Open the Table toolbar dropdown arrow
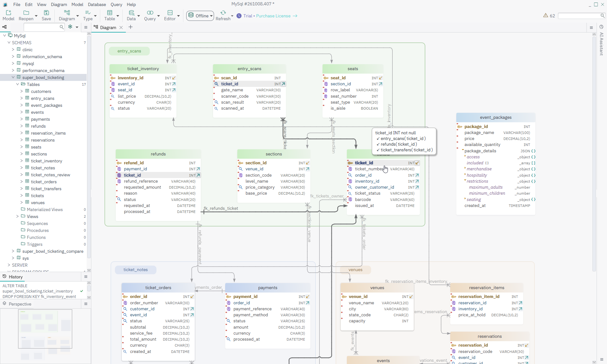The width and height of the screenshot is (607, 364). [118, 16]
